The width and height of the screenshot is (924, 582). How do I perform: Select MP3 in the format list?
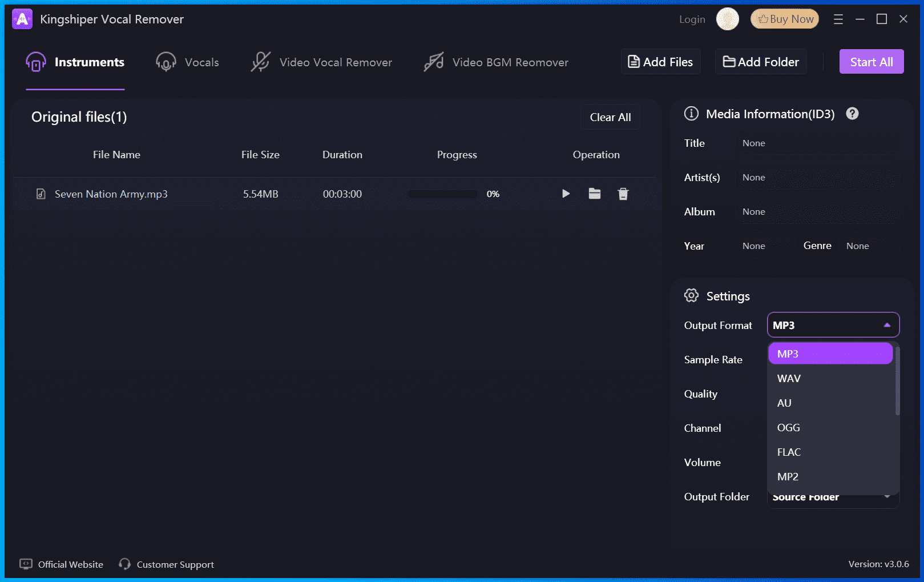click(x=830, y=354)
